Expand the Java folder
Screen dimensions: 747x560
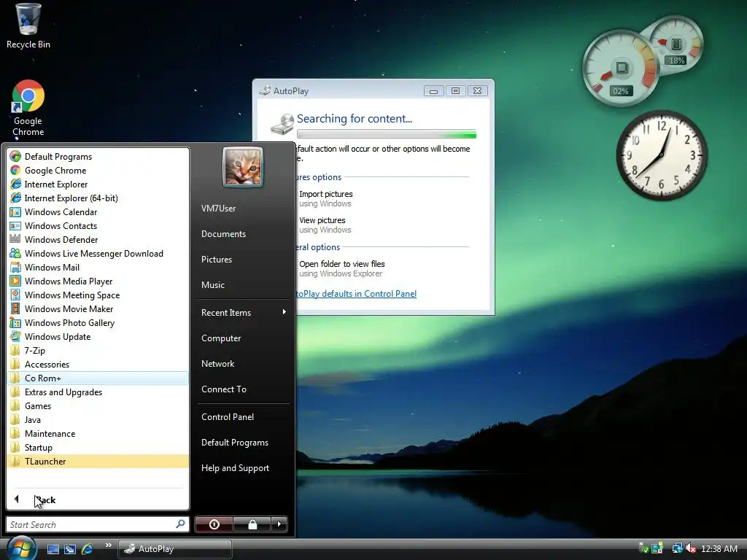(98, 419)
